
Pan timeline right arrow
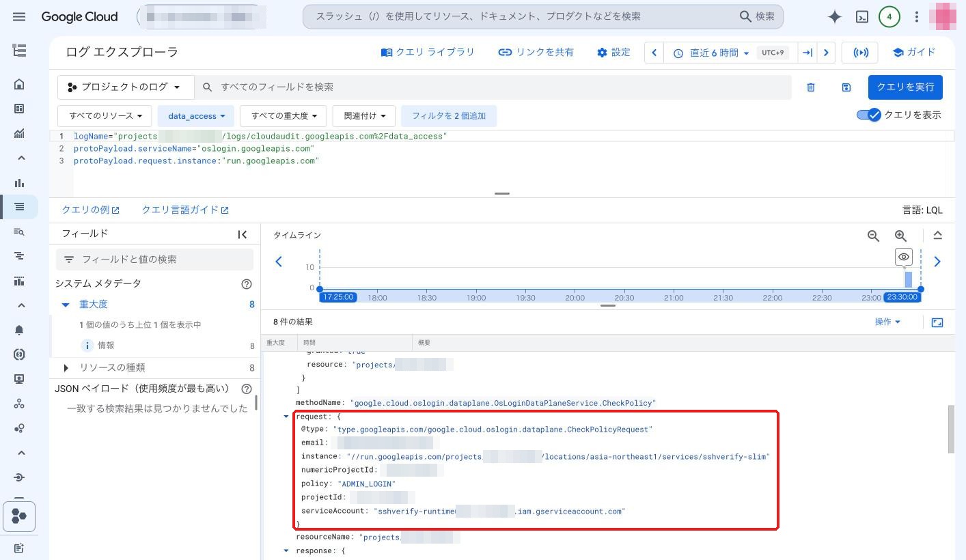pyautogui.click(x=937, y=262)
